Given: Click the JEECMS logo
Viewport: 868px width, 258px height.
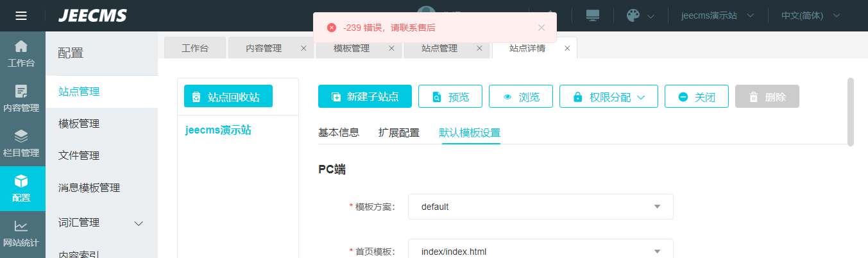Looking at the screenshot, I should tap(92, 15).
